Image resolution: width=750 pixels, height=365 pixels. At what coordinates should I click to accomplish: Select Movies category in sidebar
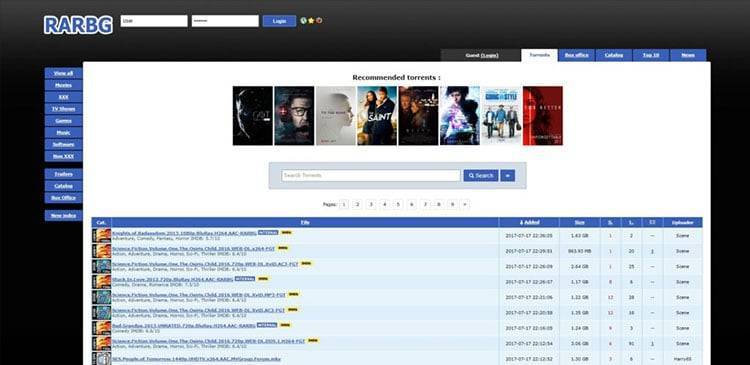coord(64,85)
